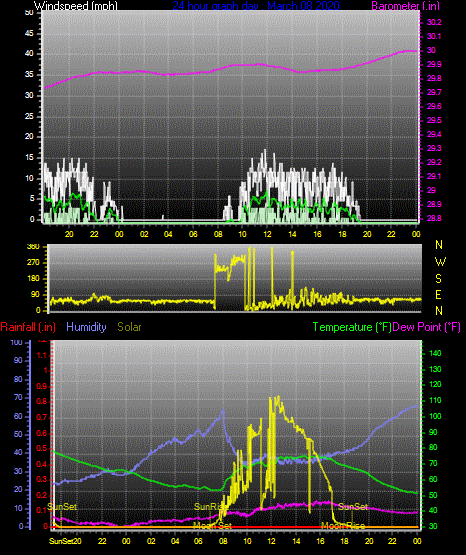The width and height of the screenshot is (466, 555).
Task: Click the Dew Point (°F) legend label
Action: 427,327
